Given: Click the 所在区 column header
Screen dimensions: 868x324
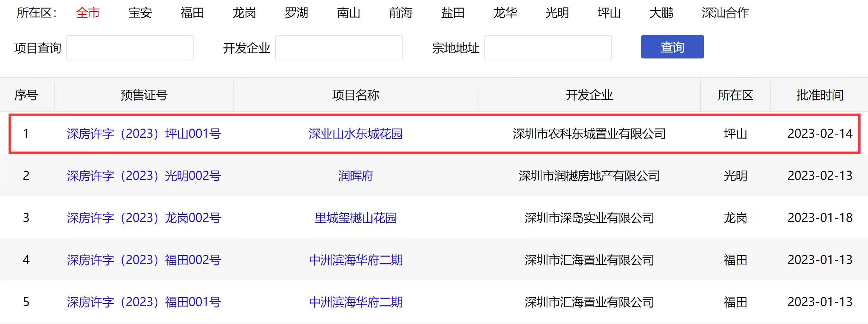Looking at the screenshot, I should tap(736, 95).
